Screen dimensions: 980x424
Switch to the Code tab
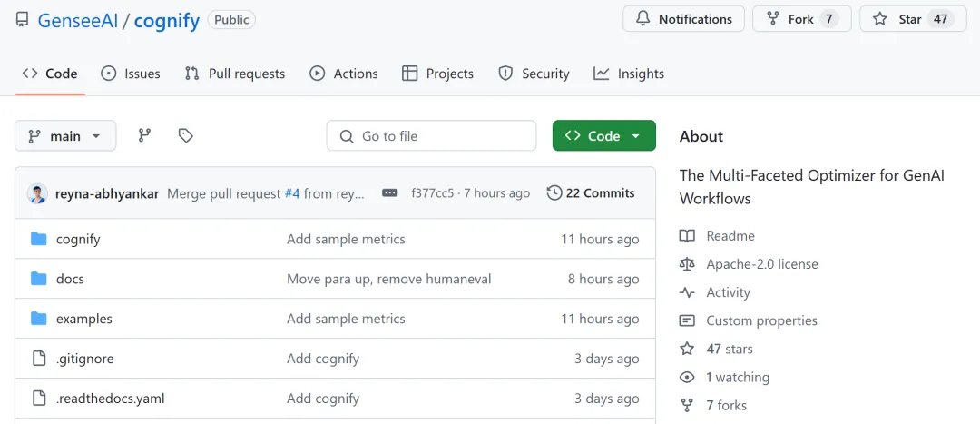tap(50, 74)
